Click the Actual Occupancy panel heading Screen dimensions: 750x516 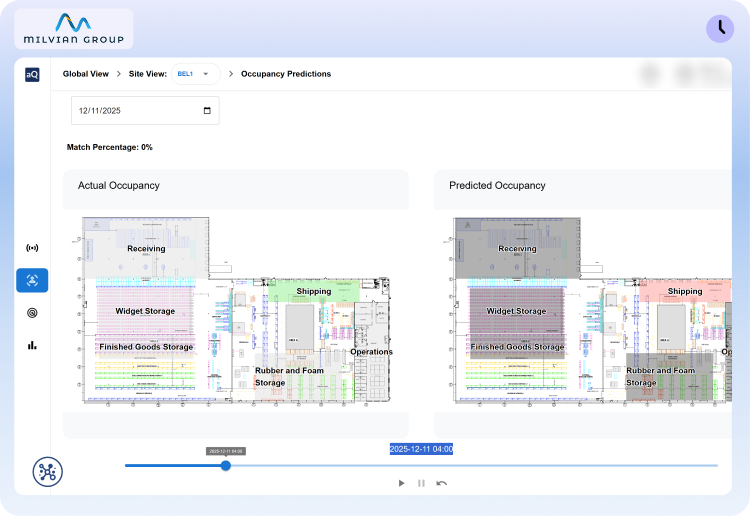click(x=119, y=186)
